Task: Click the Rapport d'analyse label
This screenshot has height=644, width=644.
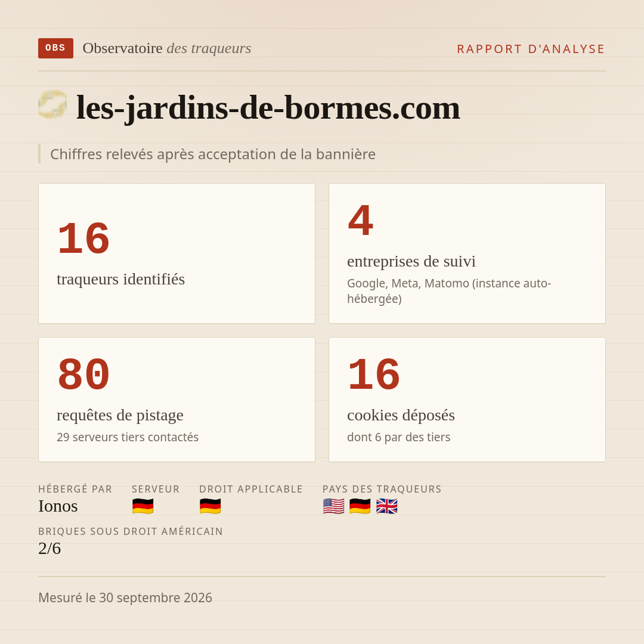Action: 531,49
